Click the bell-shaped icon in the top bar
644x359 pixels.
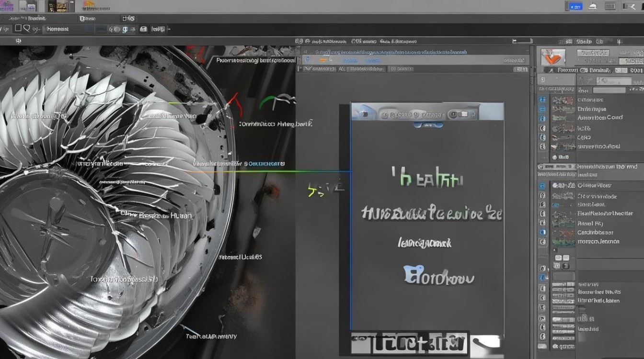tap(593, 6)
